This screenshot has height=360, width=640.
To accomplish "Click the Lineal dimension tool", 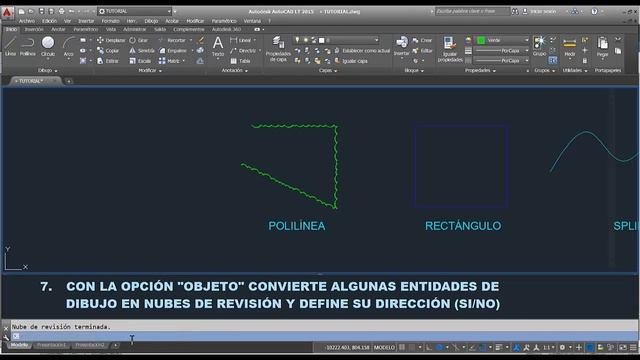I will 241,40.
